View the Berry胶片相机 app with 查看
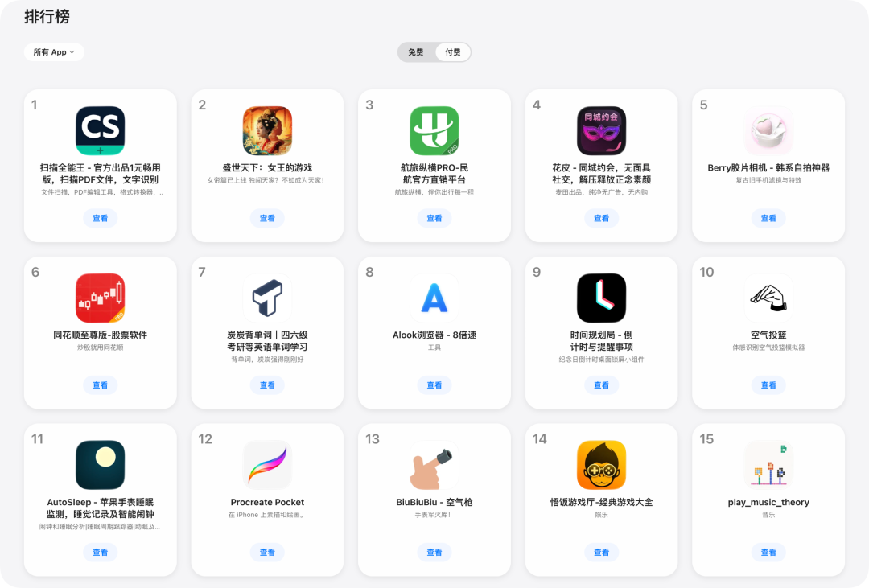This screenshot has height=588, width=869. click(768, 218)
